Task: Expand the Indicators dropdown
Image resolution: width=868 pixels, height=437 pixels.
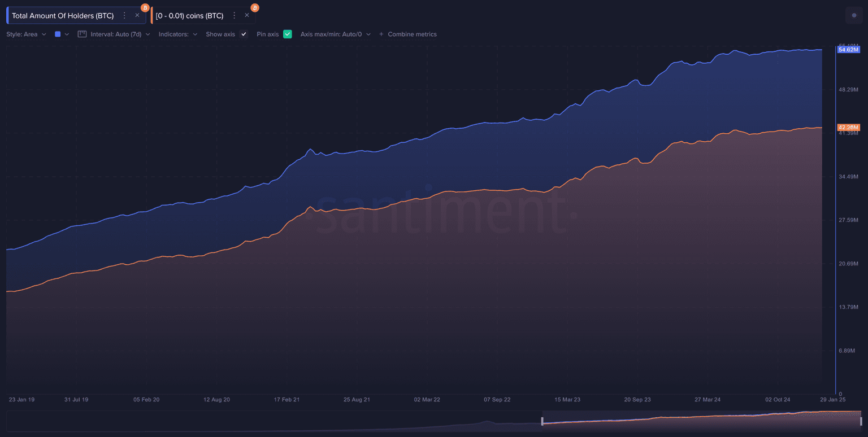Action: coord(177,34)
